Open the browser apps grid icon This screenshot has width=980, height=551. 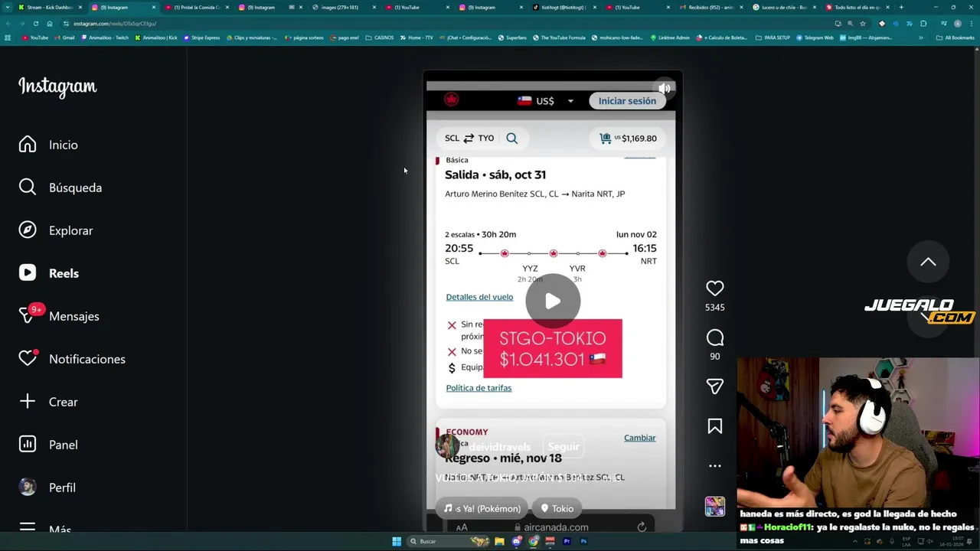pyautogui.click(x=8, y=37)
